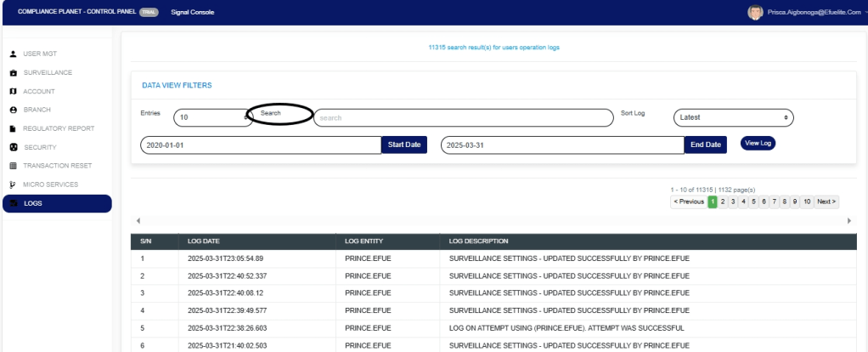Click the table's right horizontal scroll arrow
The width and height of the screenshot is (868, 352).
click(849, 220)
